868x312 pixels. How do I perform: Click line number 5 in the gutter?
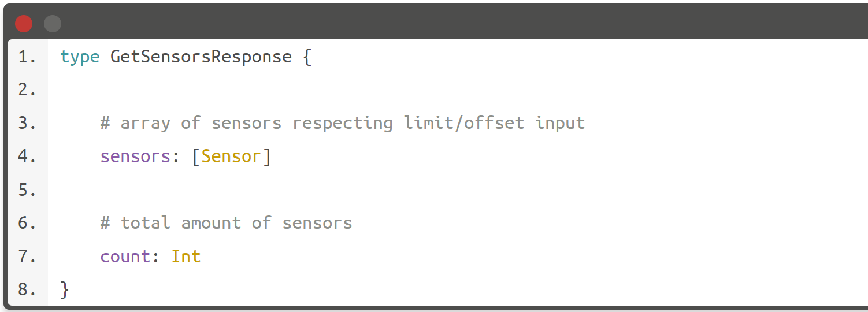coord(27,190)
